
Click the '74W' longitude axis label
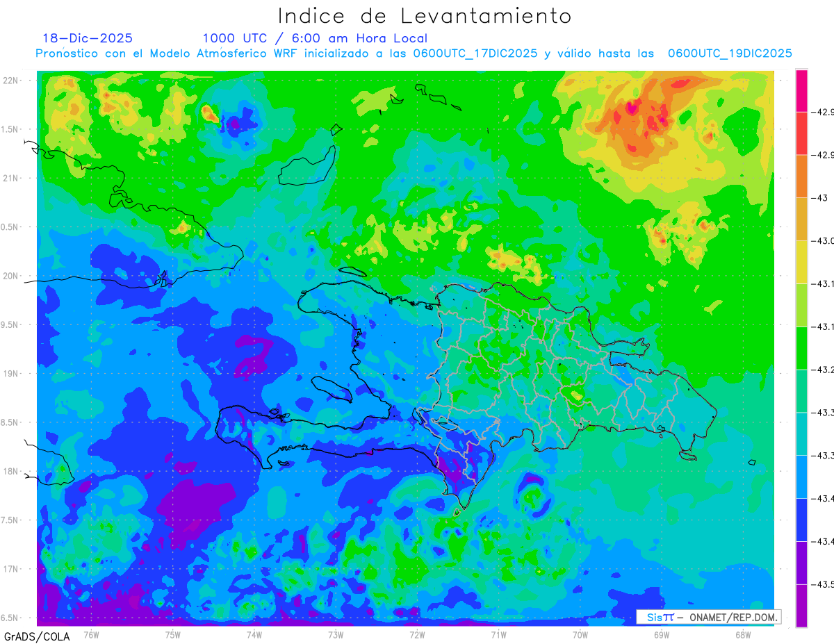254,634
